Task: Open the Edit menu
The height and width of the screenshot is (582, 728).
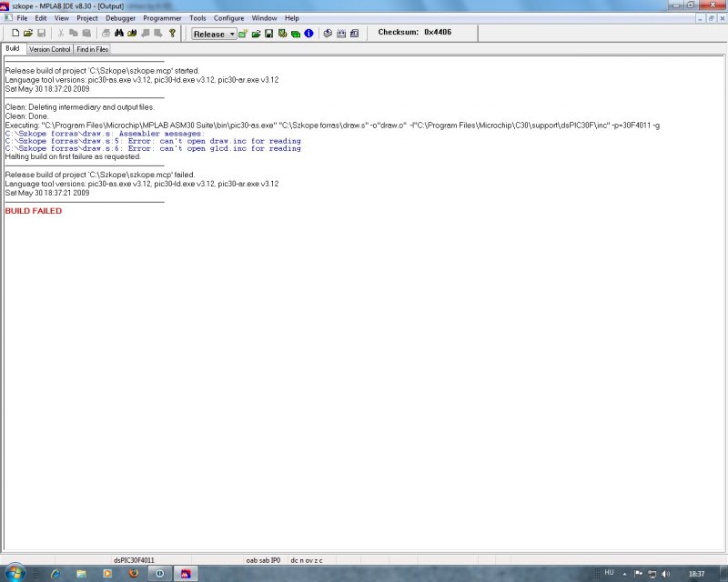Action: click(41, 18)
